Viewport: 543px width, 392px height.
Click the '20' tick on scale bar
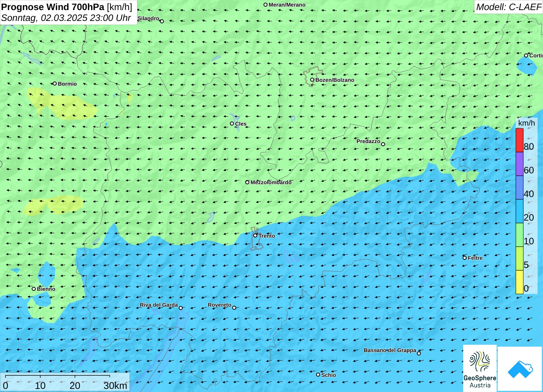[75, 386]
